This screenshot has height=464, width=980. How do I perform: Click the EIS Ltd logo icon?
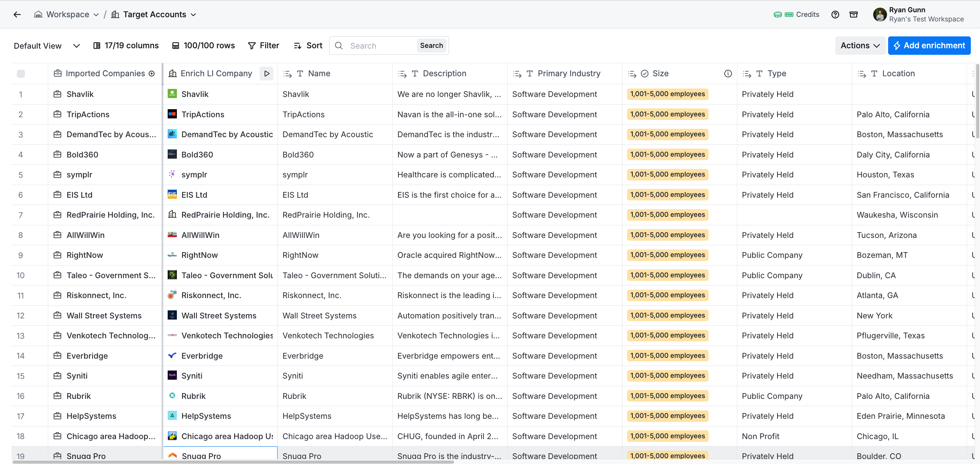pyautogui.click(x=172, y=195)
